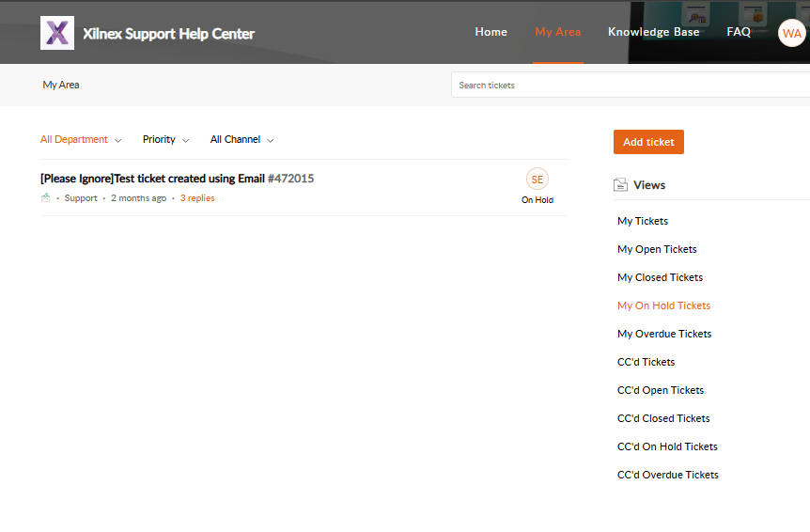Viewport: 810px width, 532px height.
Task: Click the email channel icon under ticket
Action: [46, 198]
